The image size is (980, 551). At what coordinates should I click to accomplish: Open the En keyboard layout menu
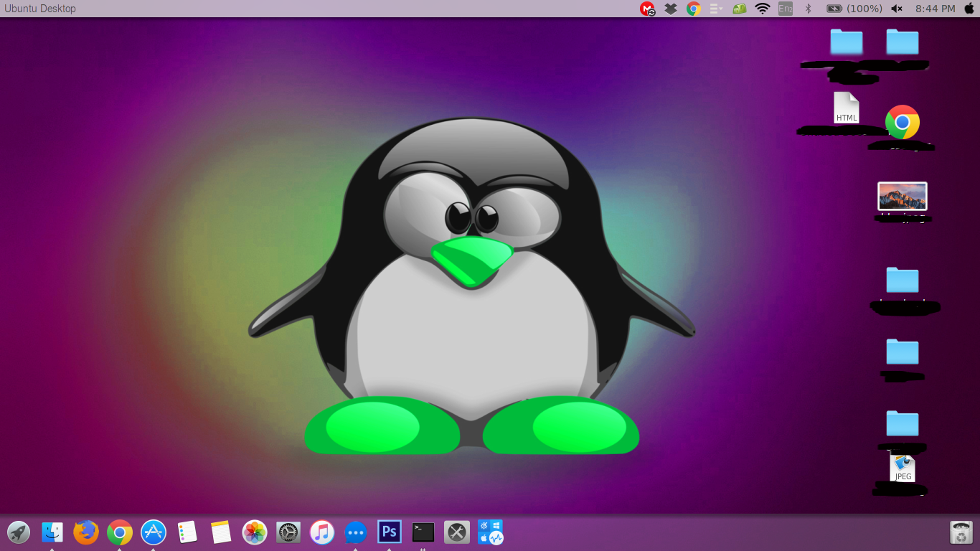click(x=786, y=9)
